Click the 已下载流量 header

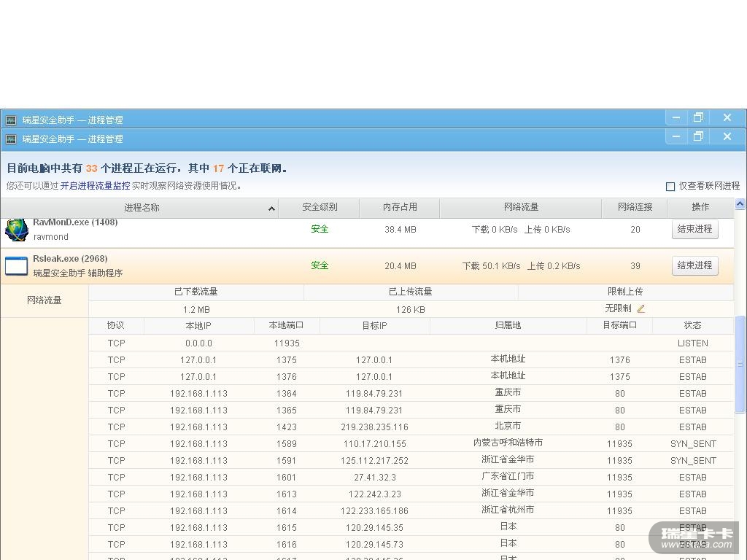196,292
